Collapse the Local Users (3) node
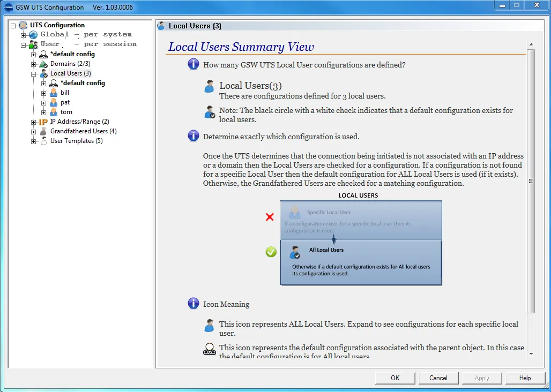 [x=33, y=74]
